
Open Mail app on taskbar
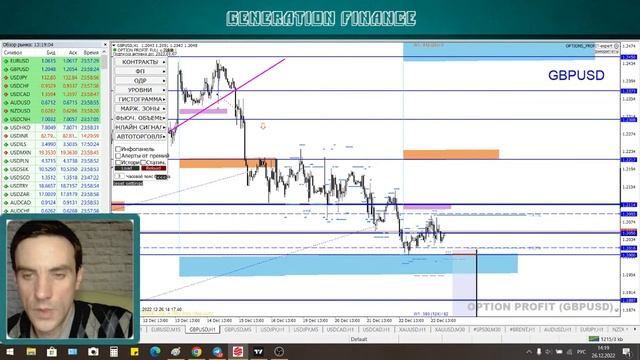point(73,352)
